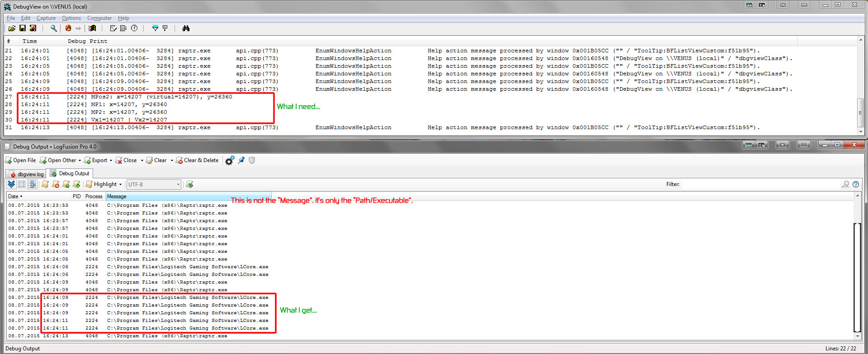Image resolution: width=868 pixels, height=354 pixels.
Task: Open the Capture menu in DebugView
Action: tap(46, 18)
